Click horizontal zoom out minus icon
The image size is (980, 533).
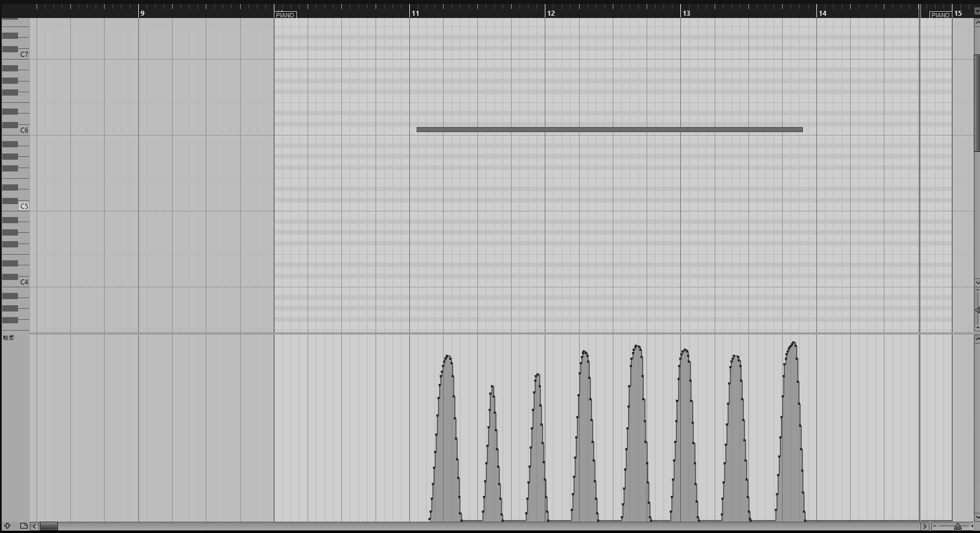pyautogui.click(x=935, y=526)
